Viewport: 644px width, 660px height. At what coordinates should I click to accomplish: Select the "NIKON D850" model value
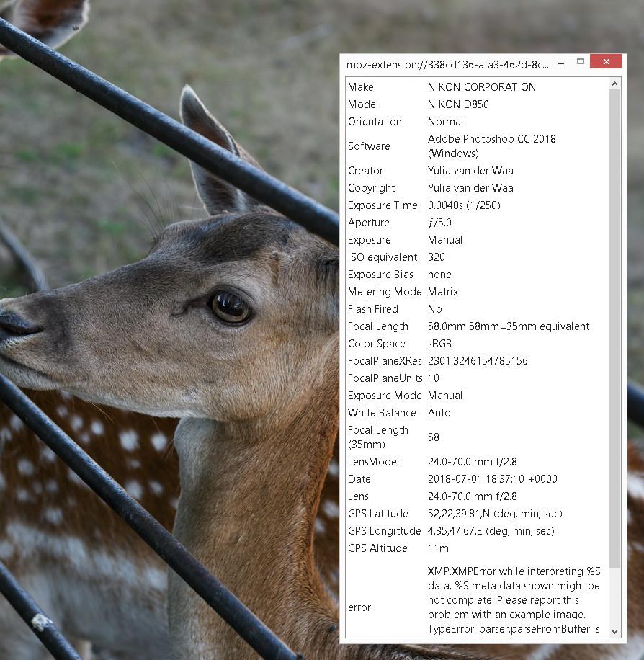pyautogui.click(x=458, y=104)
